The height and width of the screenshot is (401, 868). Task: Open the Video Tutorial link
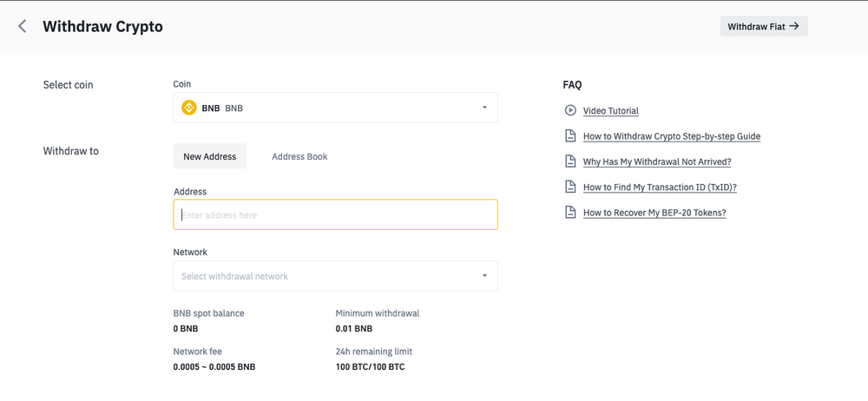611,110
